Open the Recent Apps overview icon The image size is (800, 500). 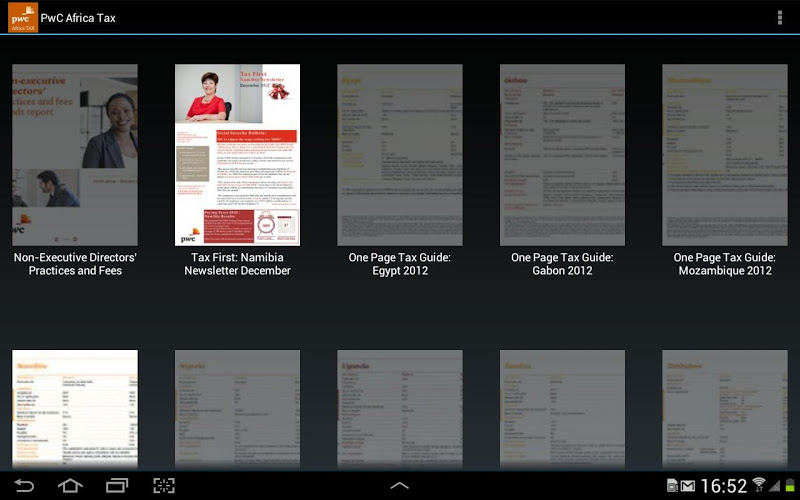pyautogui.click(x=117, y=485)
